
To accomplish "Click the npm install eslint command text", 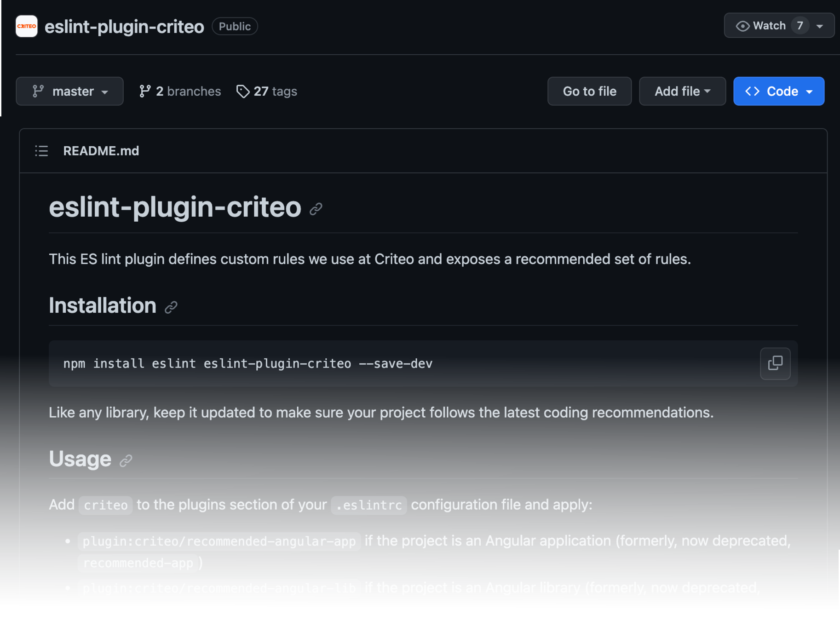I will point(248,363).
